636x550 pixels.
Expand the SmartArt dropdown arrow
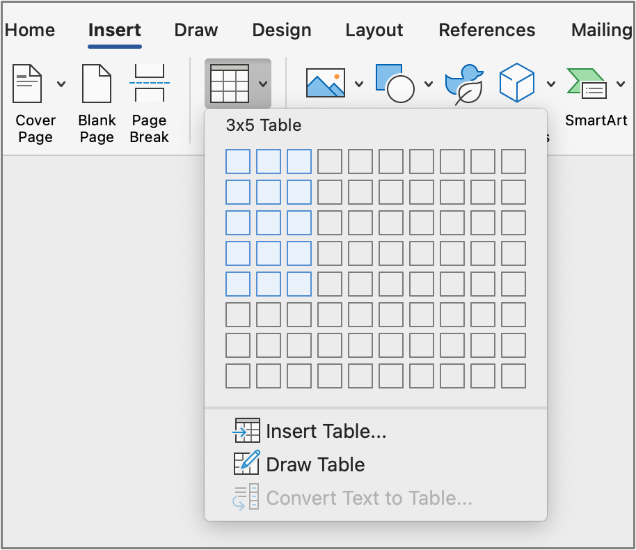pos(621,84)
